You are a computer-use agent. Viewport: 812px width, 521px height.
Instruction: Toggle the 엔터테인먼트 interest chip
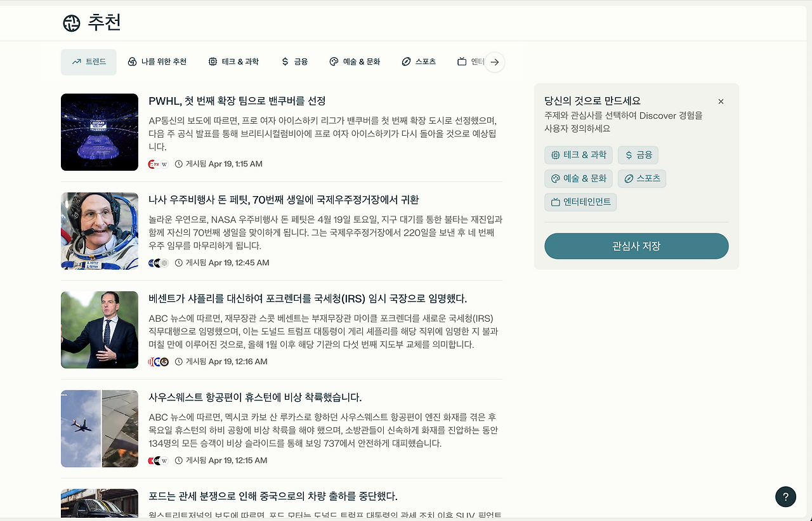[x=580, y=202]
